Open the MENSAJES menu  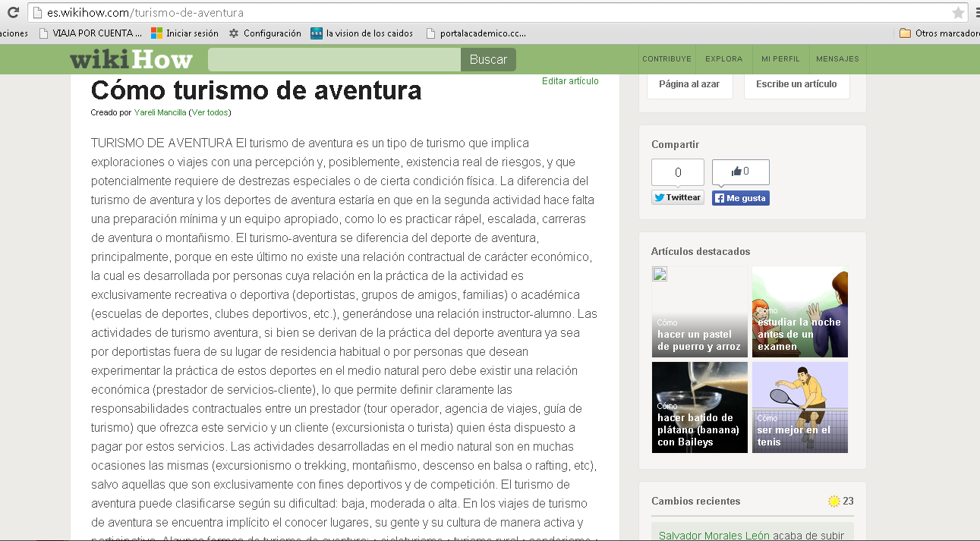pos(837,59)
